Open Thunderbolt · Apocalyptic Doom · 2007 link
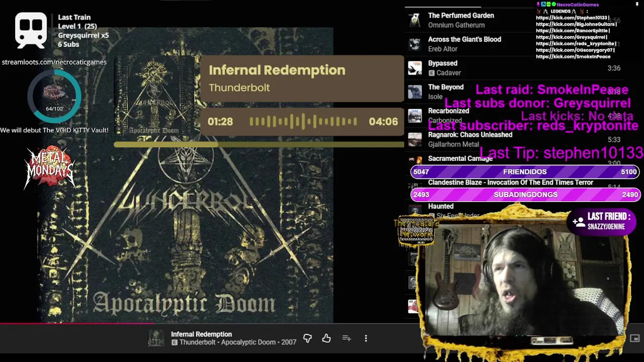This screenshot has width=644, height=362. pos(237,342)
